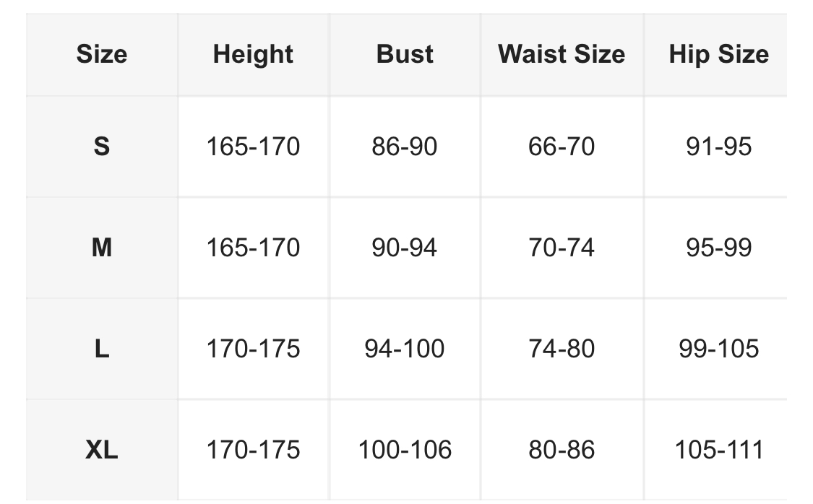
Task: Click the Size column header
Action: coord(102,55)
